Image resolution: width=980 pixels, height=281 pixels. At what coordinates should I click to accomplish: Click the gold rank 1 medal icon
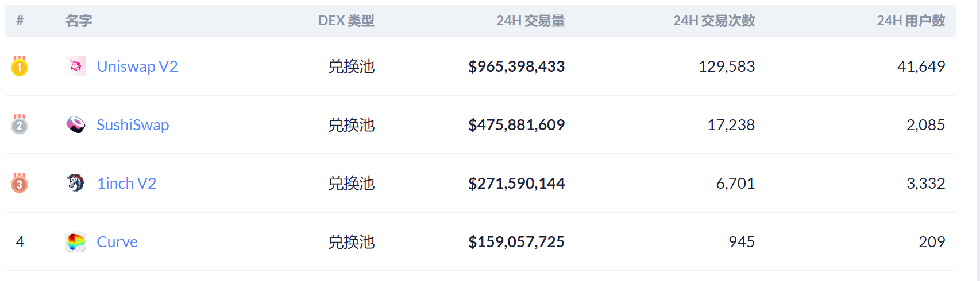20,67
